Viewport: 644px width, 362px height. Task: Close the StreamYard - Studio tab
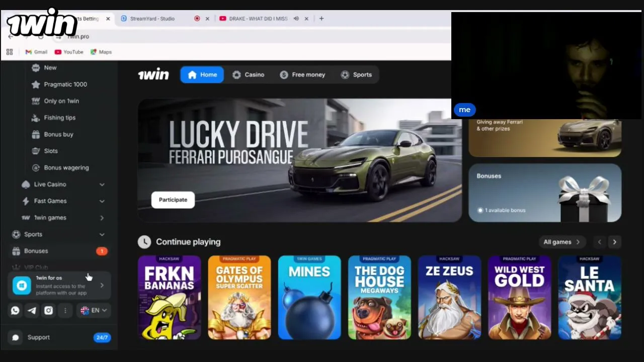coord(207,19)
